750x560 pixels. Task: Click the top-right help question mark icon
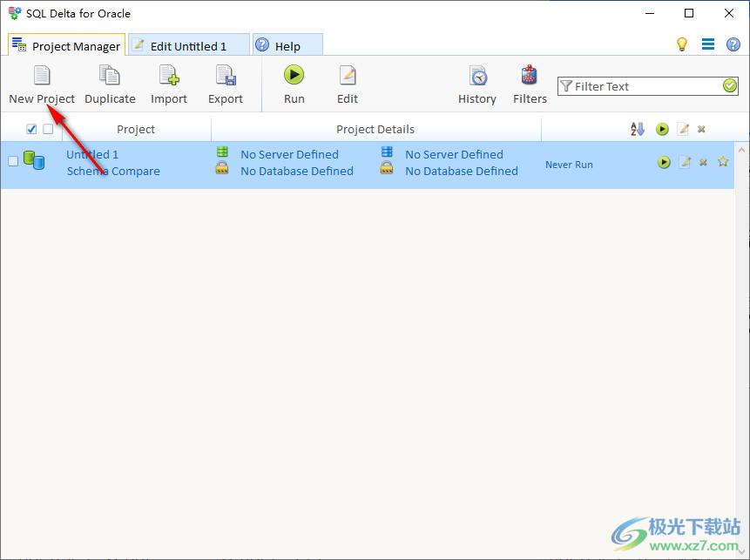tap(733, 44)
